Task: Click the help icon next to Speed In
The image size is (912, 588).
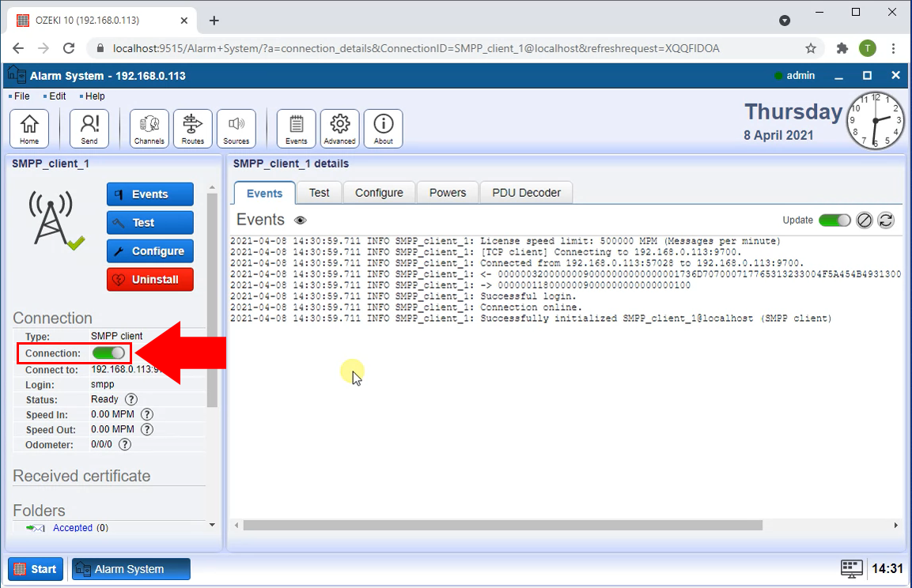Action: pyautogui.click(x=147, y=414)
